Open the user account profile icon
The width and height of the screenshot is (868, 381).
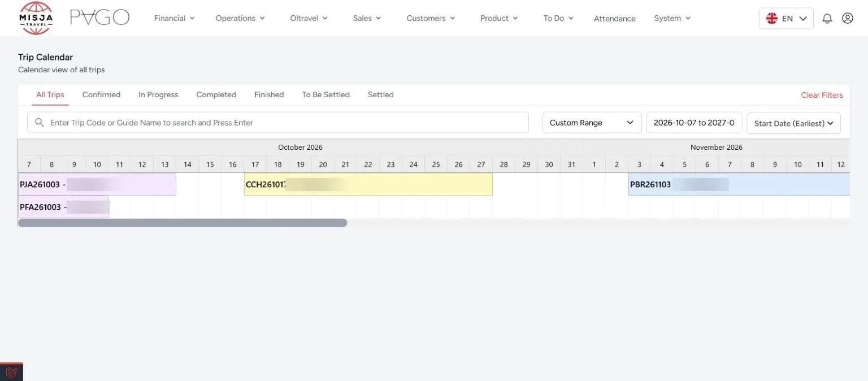pos(847,18)
